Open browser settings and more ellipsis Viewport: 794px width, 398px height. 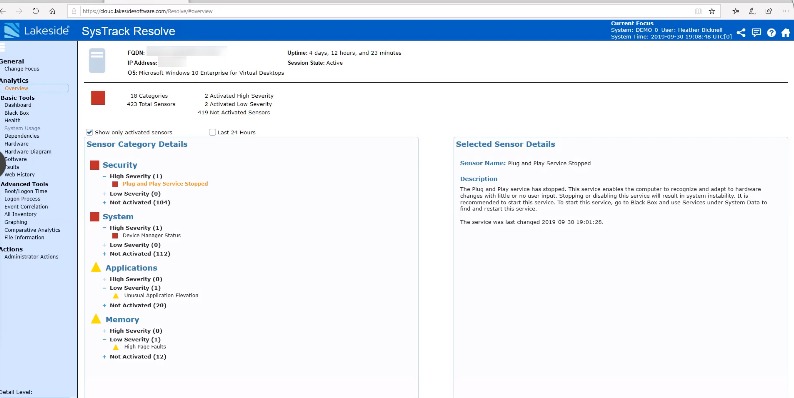click(x=786, y=11)
